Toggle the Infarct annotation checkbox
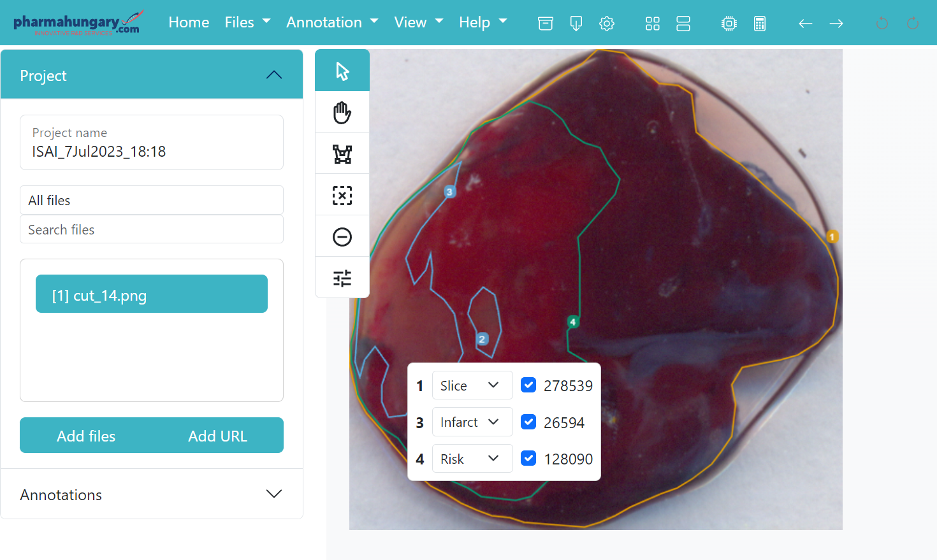The image size is (937, 560). coord(528,422)
